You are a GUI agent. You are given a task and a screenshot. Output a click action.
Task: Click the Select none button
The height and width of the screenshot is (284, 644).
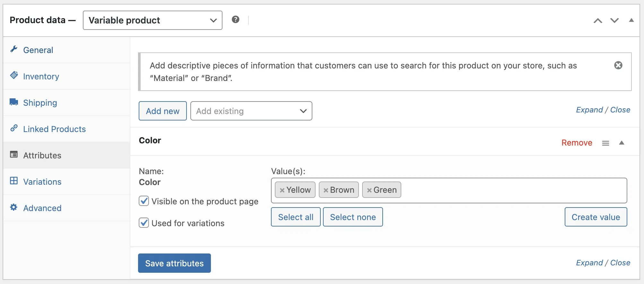[353, 217]
